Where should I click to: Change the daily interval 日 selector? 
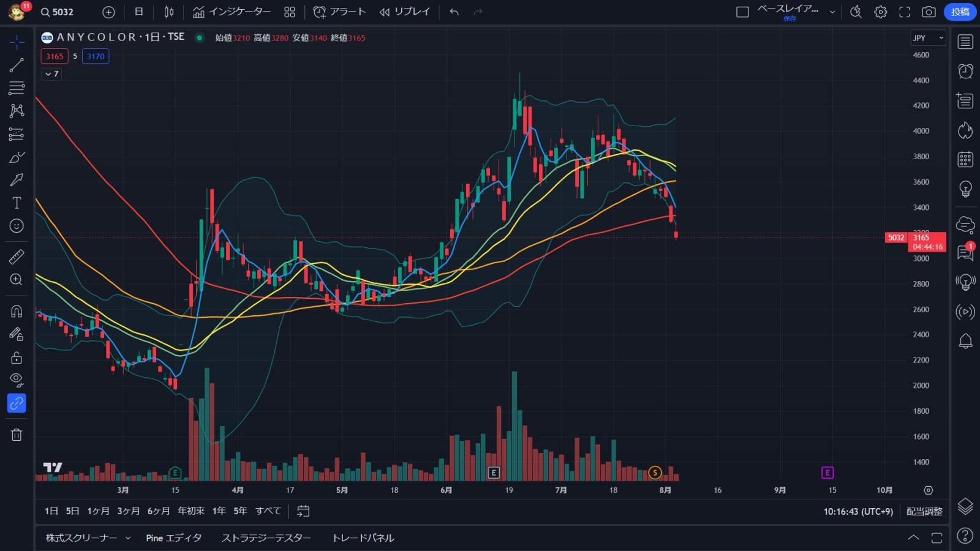point(139,12)
